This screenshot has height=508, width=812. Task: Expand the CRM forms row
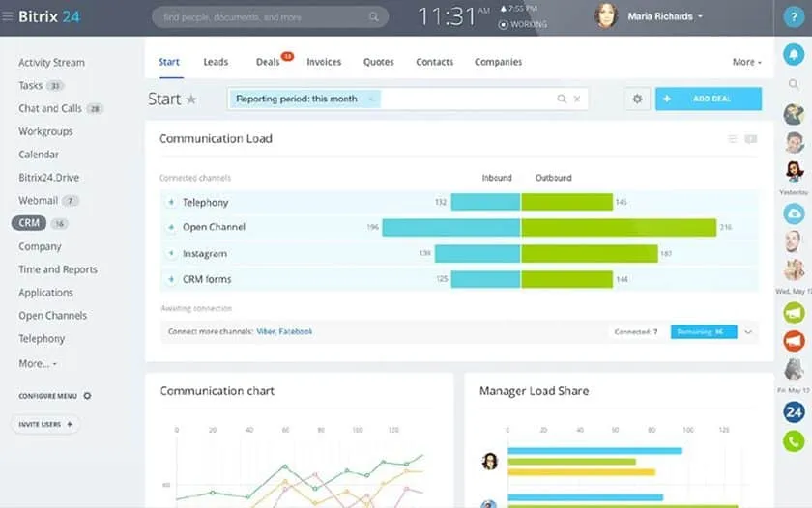(171, 279)
